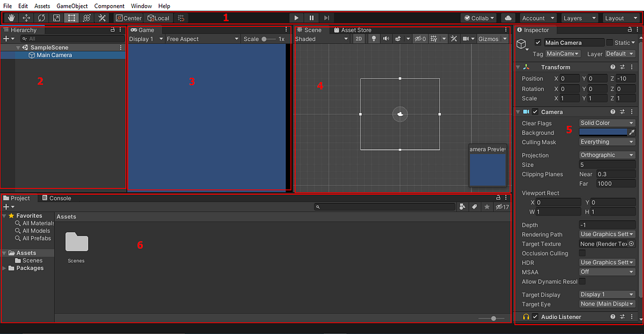Open Display 1 dropdown in Game view
Image resolution: width=644 pixels, height=334 pixels.
point(146,39)
